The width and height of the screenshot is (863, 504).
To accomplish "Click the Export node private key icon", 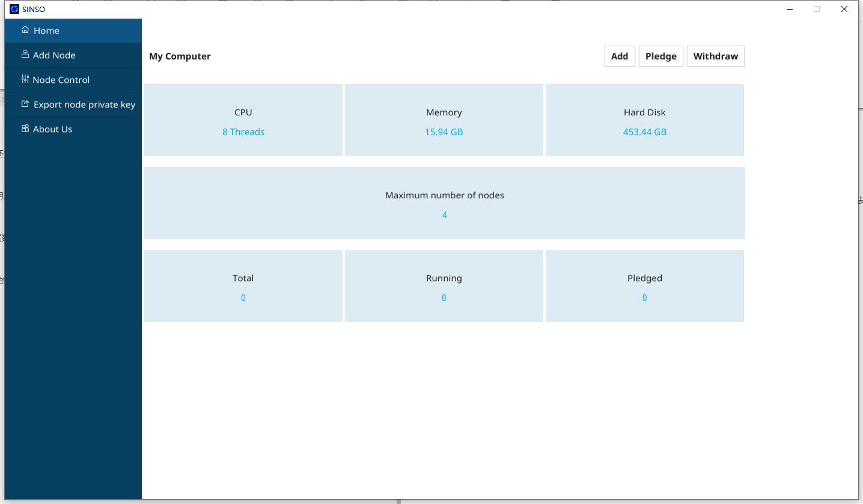I will click(25, 104).
